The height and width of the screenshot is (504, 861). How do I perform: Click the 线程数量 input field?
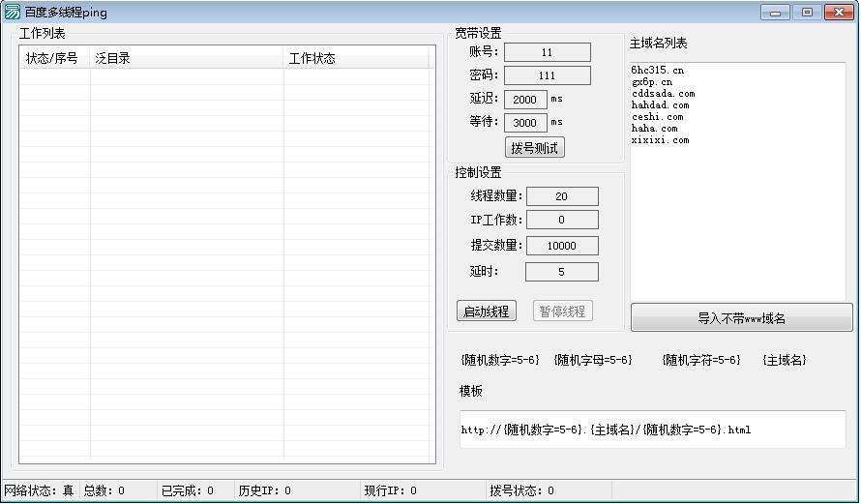pos(562,196)
